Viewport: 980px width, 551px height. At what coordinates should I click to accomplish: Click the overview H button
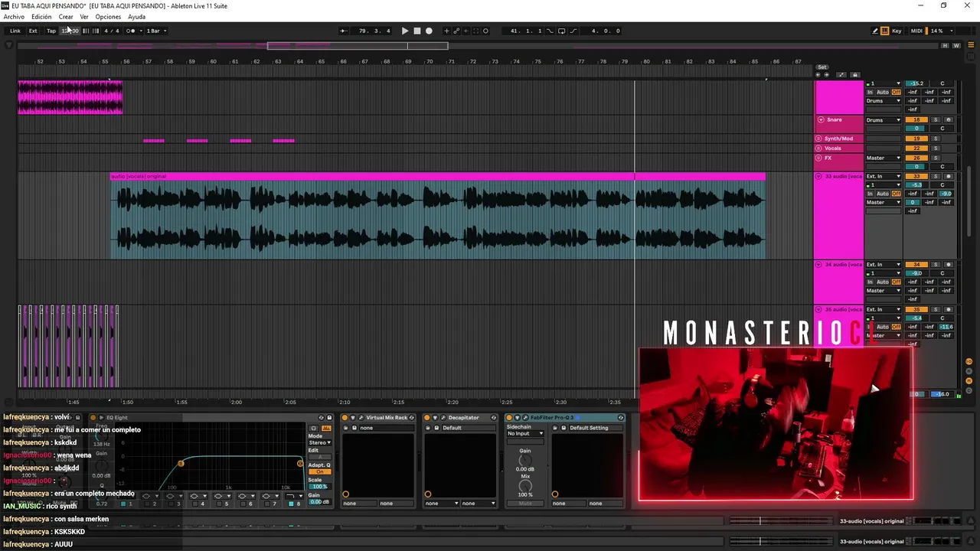tap(946, 46)
